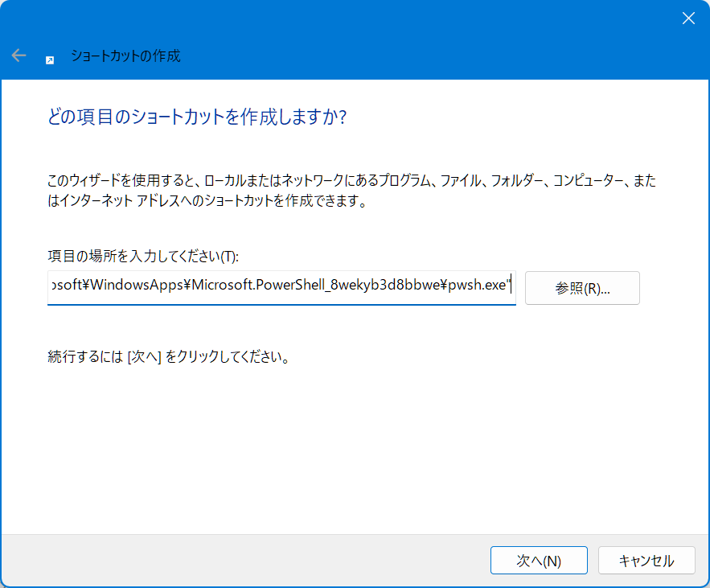
Task: Open the previous wizard page via back arrow
Action: coord(18,56)
